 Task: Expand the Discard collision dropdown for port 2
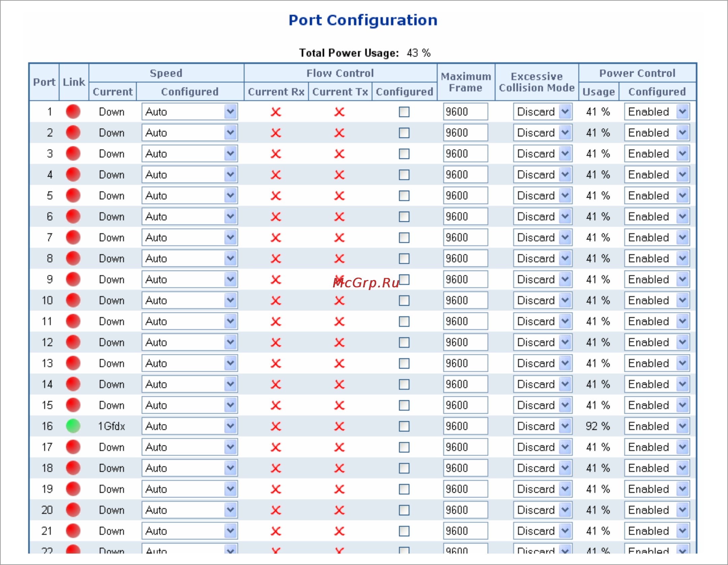pyautogui.click(x=542, y=133)
